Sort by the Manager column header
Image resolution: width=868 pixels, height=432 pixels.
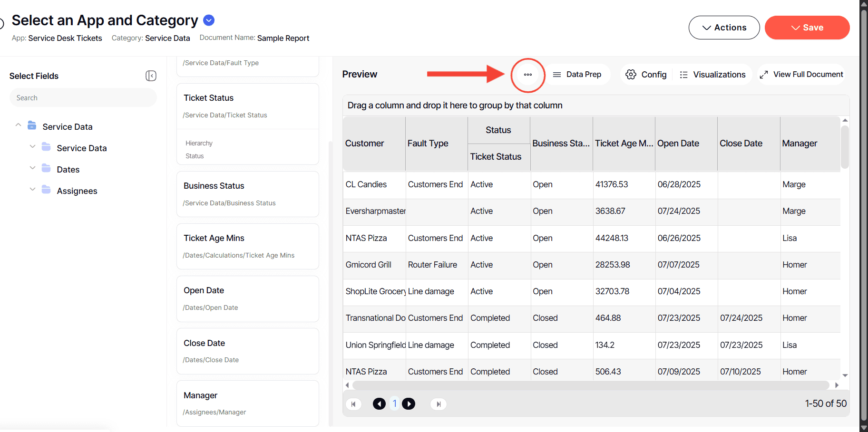pyautogui.click(x=810, y=144)
